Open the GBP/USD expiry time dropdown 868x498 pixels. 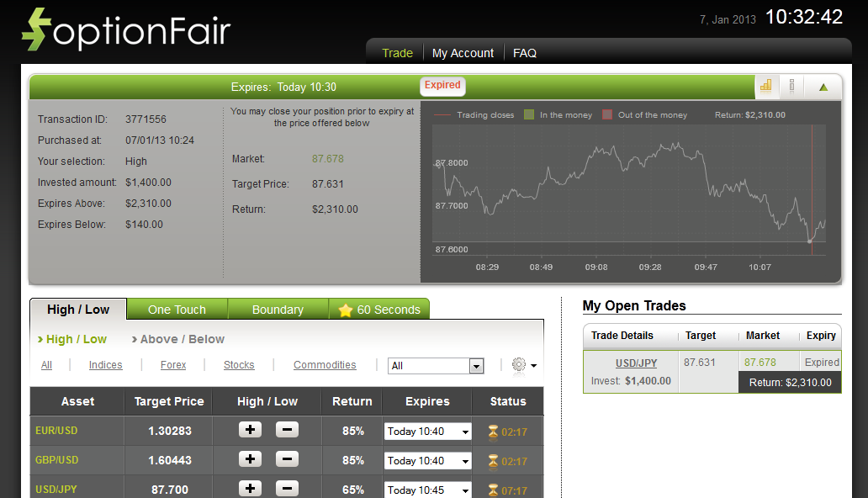427,461
